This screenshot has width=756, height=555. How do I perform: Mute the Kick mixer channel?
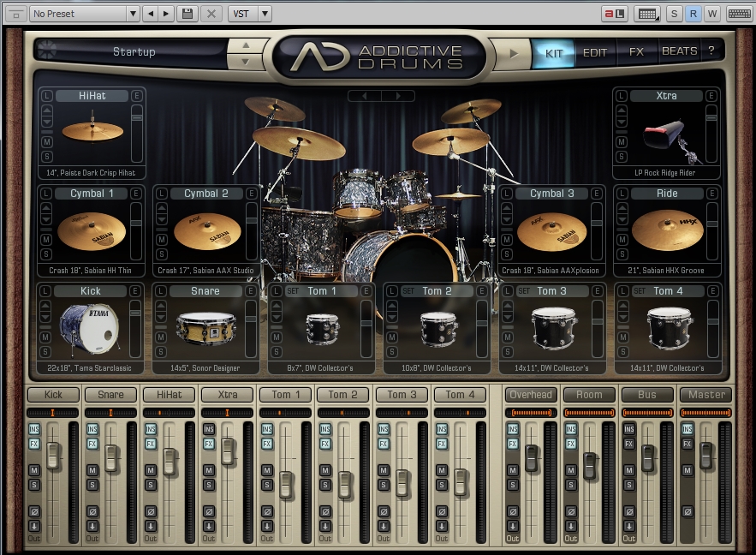[x=34, y=469]
